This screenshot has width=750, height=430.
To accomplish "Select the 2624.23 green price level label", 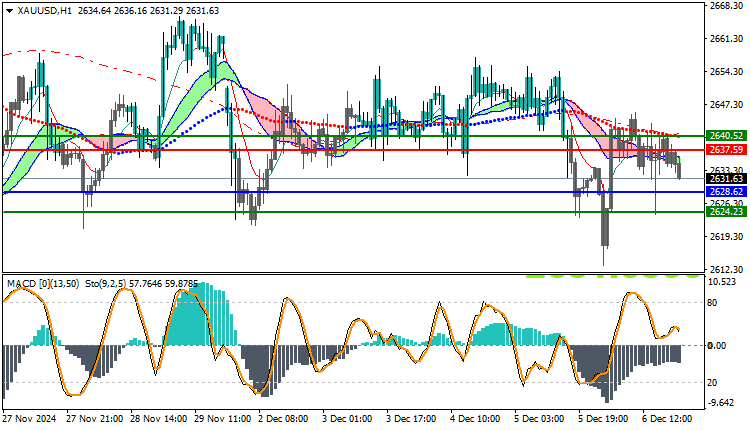I will pos(726,211).
